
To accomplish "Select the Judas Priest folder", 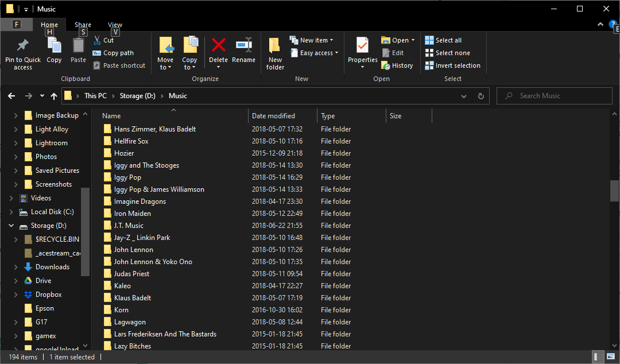I will [x=131, y=274].
